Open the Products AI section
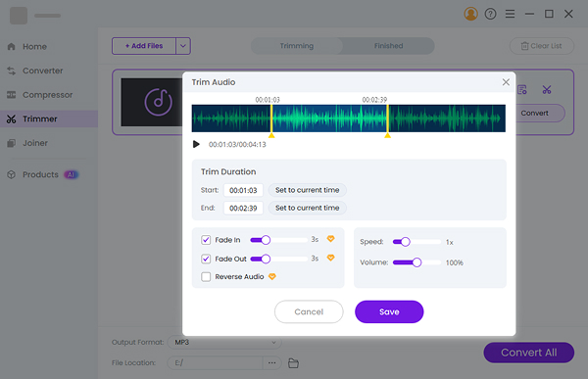 click(49, 174)
